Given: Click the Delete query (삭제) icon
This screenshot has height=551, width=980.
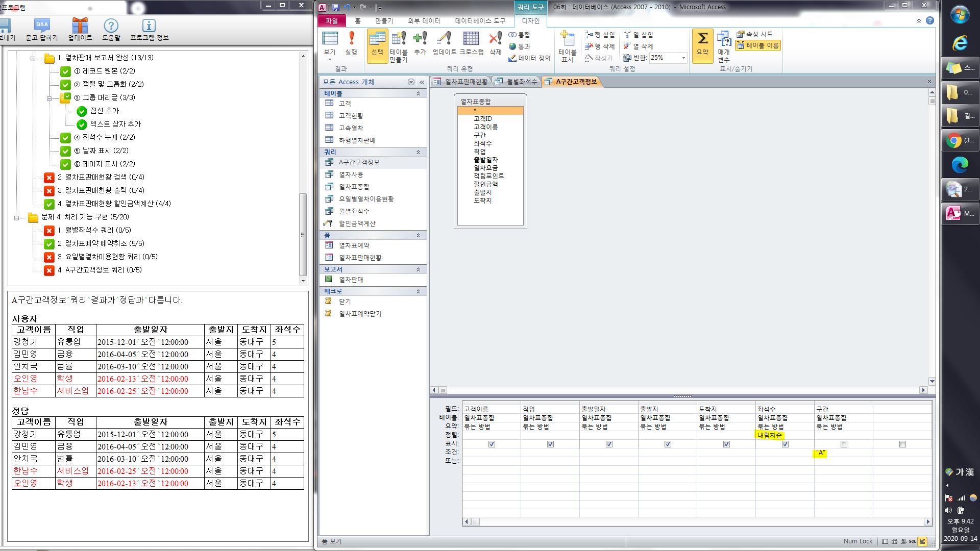Looking at the screenshot, I should pos(495,43).
